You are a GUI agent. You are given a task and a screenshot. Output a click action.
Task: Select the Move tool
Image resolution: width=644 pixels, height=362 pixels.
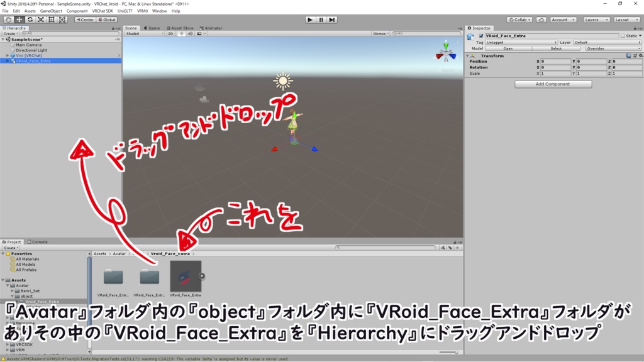[x=19, y=19]
